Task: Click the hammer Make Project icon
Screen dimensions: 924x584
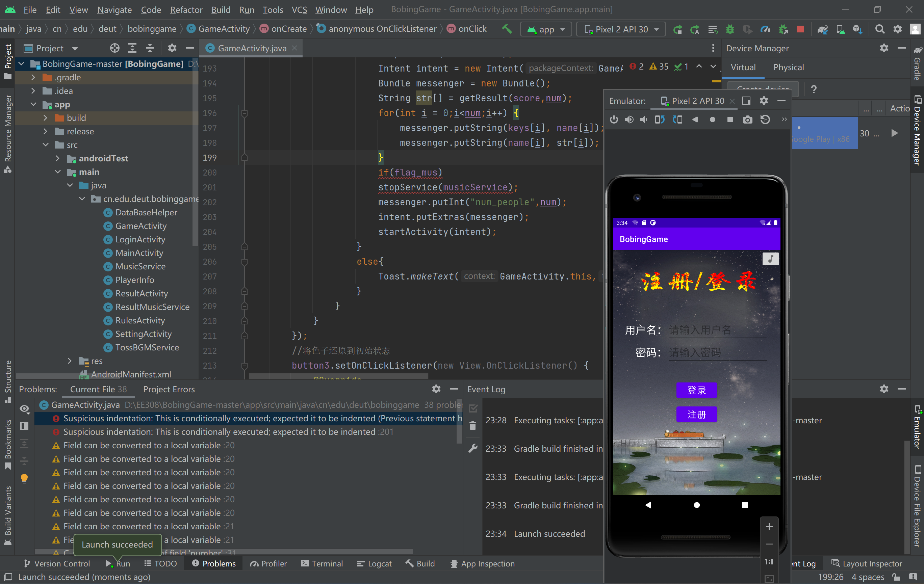Action: (x=507, y=29)
